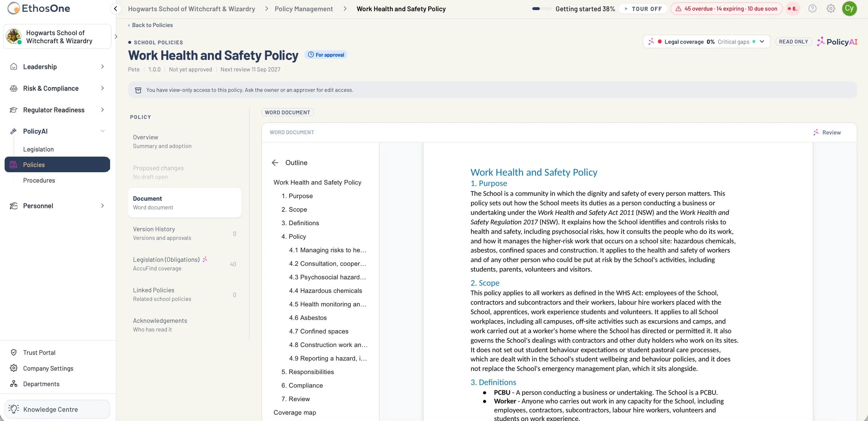Click the Company Settings gear icon
Screen dimensions: 868x421
[13, 368]
